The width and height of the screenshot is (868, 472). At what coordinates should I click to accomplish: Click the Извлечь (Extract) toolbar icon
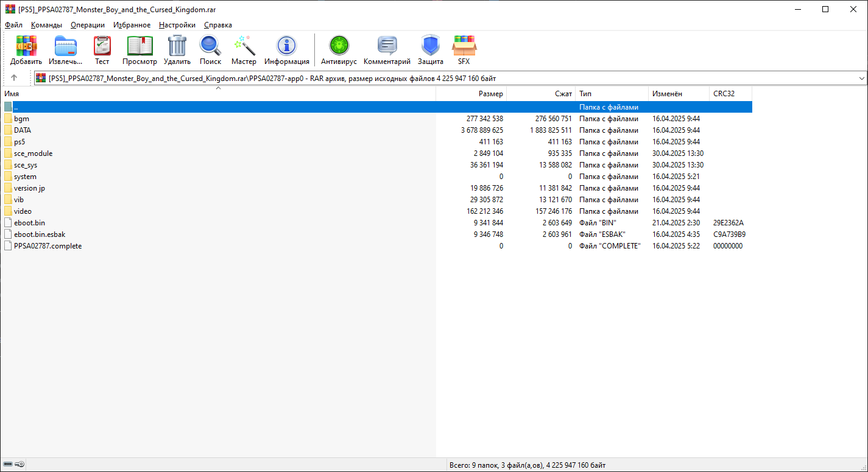click(66, 50)
